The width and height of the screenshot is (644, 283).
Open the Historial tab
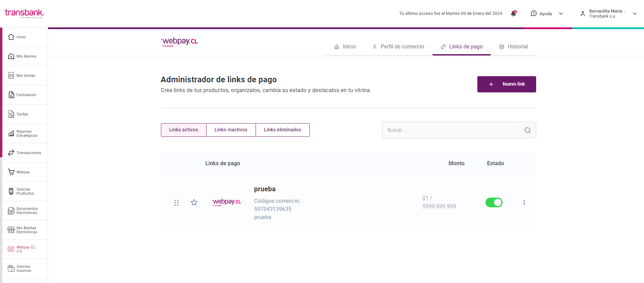point(514,47)
